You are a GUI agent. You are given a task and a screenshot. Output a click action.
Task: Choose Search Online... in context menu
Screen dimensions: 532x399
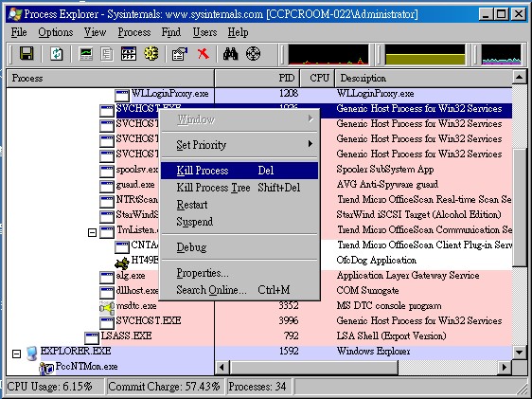click(239, 290)
